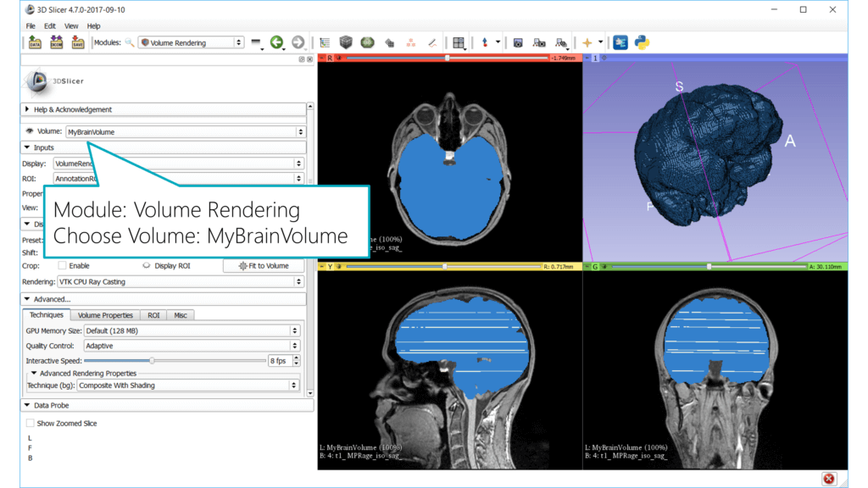
Task: Select the Markups fiducial placement icon
Action: pos(485,42)
